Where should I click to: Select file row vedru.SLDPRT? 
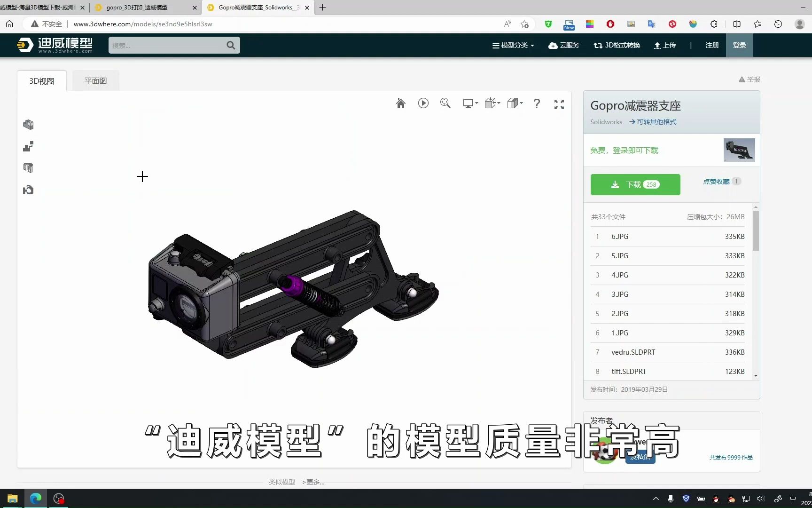[x=668, y=352]
